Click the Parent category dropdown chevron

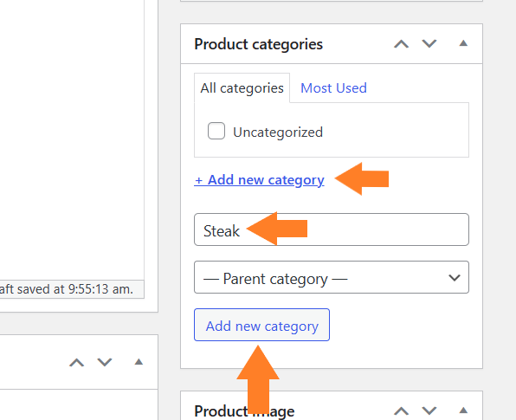455,278
